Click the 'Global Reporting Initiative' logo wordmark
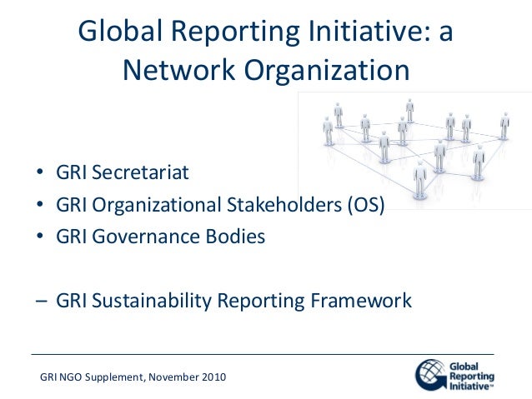This screenshot has height=399, width=532. tap(472, 376)
